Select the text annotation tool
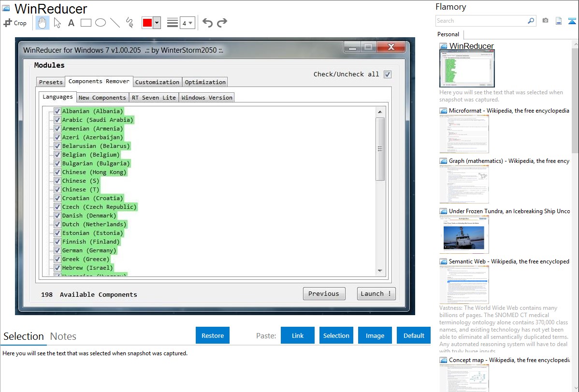This screenshot has height=392, width=579. point(71,23)
